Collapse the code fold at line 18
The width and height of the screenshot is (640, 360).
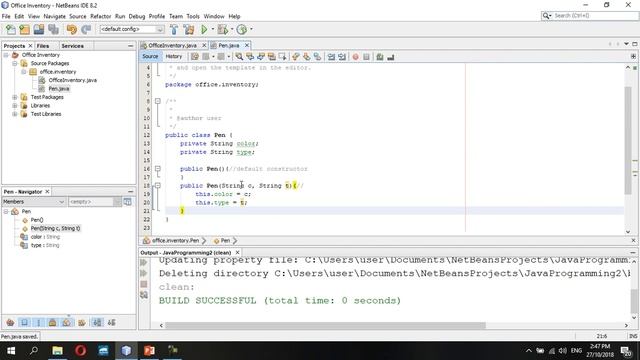point(158,185)
